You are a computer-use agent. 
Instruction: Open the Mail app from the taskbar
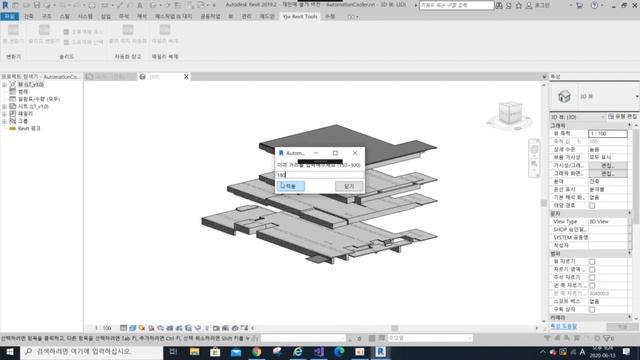pyautogui.click(x=236, y=352)
